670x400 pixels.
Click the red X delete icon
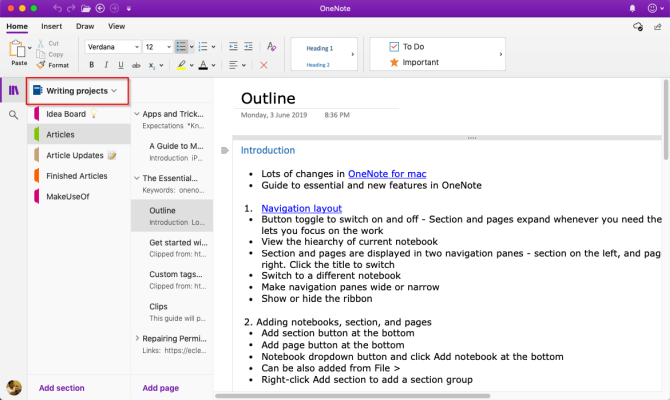click(264, 65)
